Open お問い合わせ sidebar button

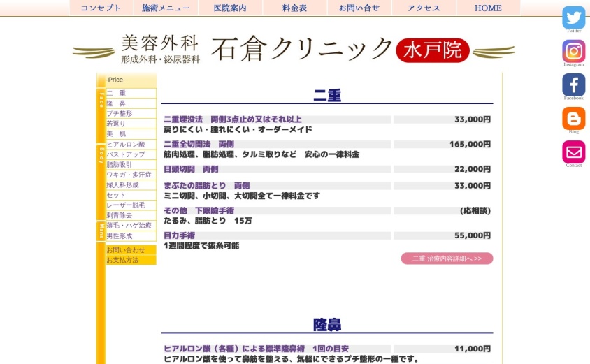pyautogui.click(x=131, y=249)
